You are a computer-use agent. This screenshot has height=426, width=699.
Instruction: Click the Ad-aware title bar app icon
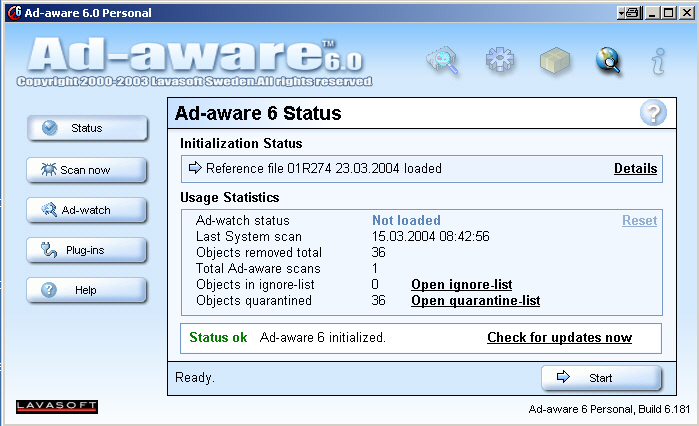click(x=14, y=12)
